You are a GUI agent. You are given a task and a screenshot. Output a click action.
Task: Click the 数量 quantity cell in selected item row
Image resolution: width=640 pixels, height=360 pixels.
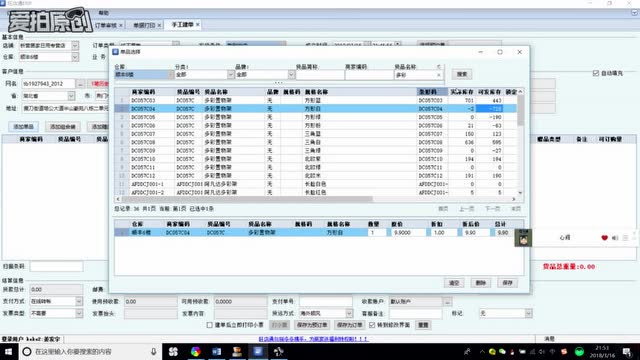pos(376,233)
